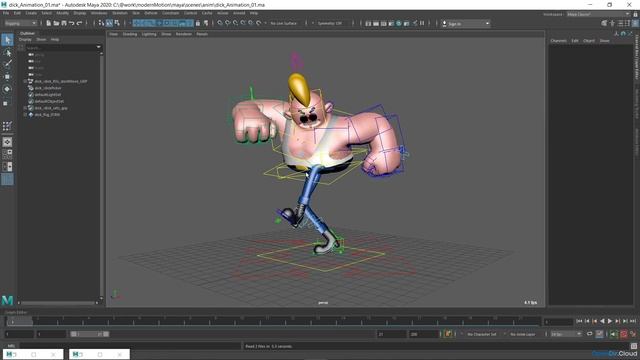Click the Save Scene icon
The width and height of the screenshot is (640, 360).
point(64,23)
